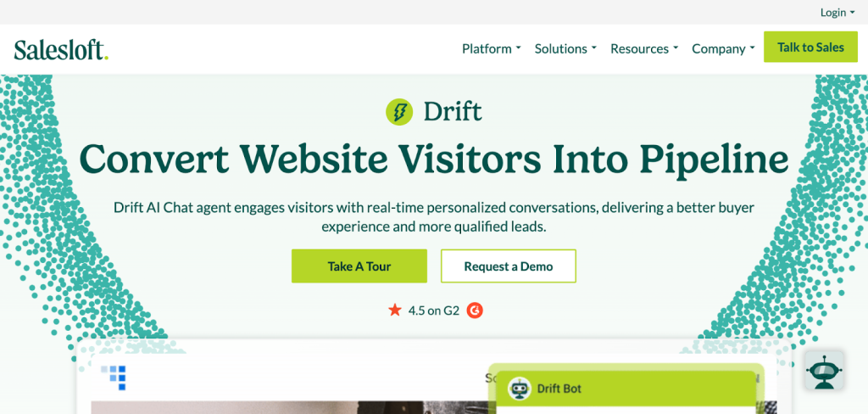Click the Convert Website Visitors headline
This screenshot has height=414, width=868.
[434, 159]
